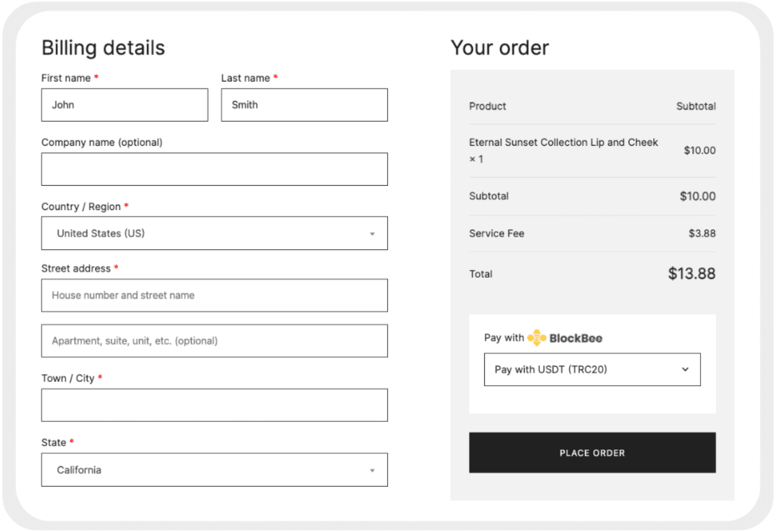
Task: Click the Your order heading
Action: pos(499,48)
